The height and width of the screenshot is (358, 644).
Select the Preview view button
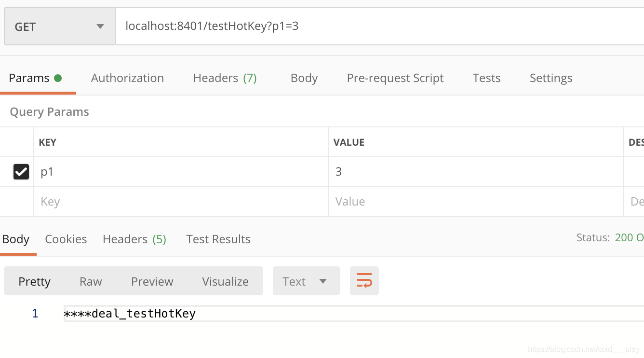point(152,281)
